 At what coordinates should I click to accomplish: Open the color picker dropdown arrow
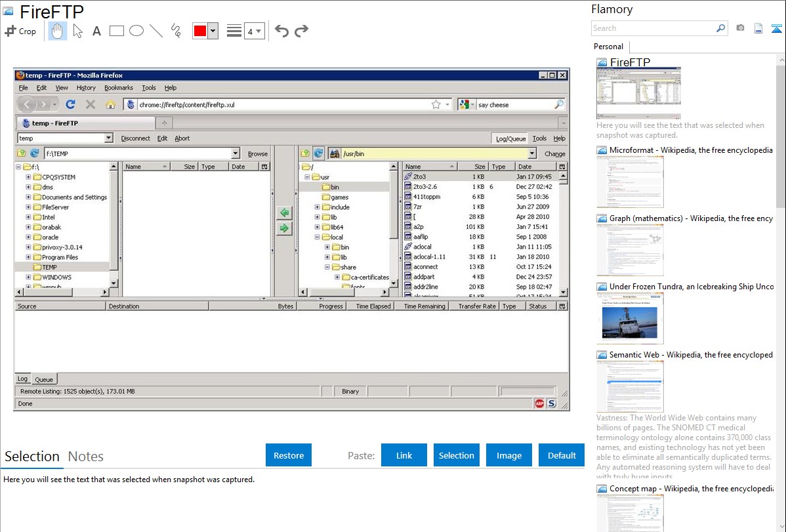click(x=213, y=31)
